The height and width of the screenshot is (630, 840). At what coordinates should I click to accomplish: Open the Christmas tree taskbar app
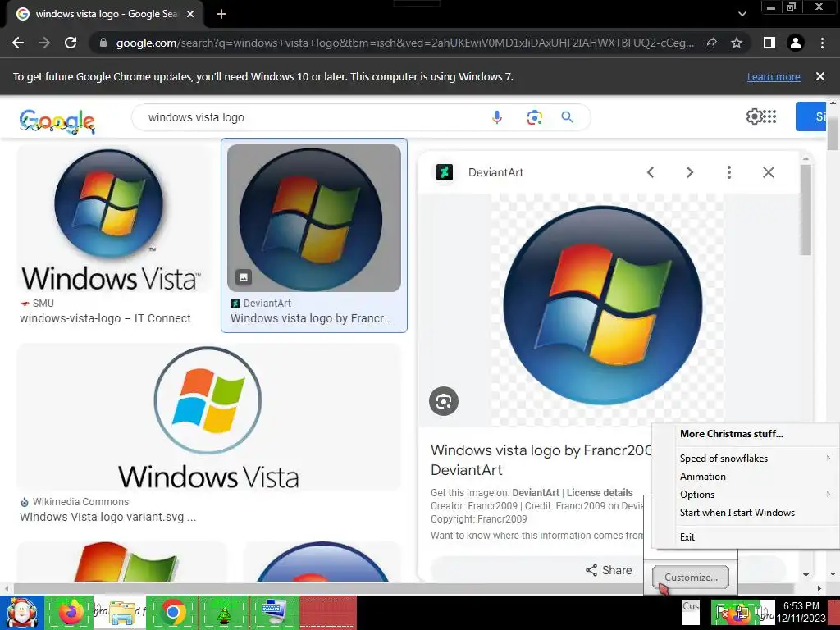point(223,614)
